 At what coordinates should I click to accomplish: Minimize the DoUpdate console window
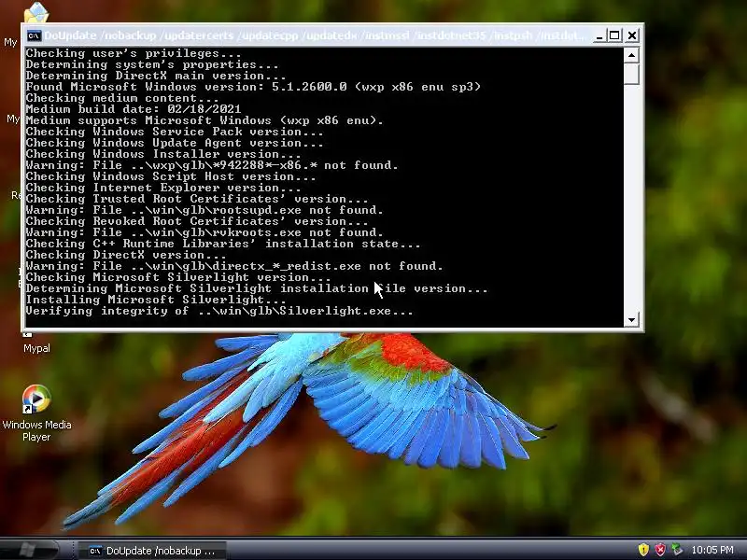599,35
